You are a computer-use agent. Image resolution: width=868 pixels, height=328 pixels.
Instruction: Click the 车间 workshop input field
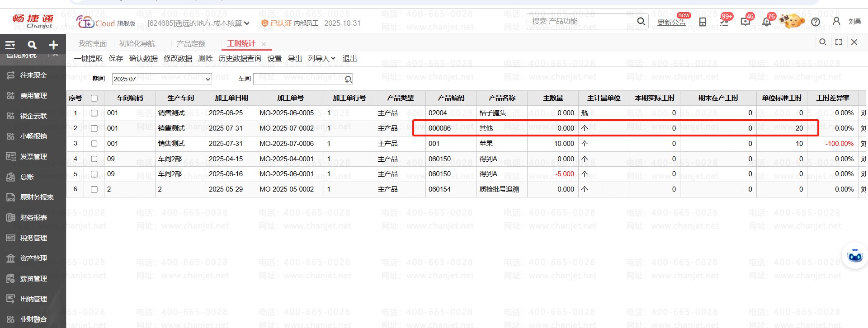tap(298, 79)
